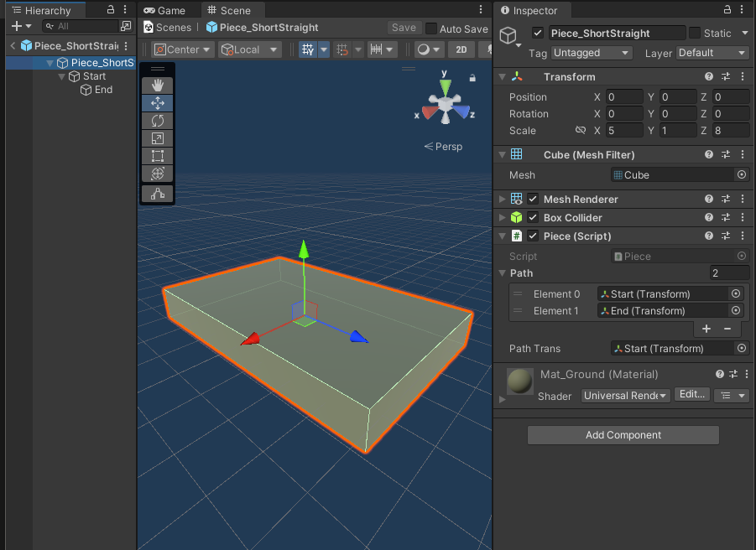756x550 pixels.
Task: Toggle the scene grid visibility icon
Action: [x=308, y=49]
